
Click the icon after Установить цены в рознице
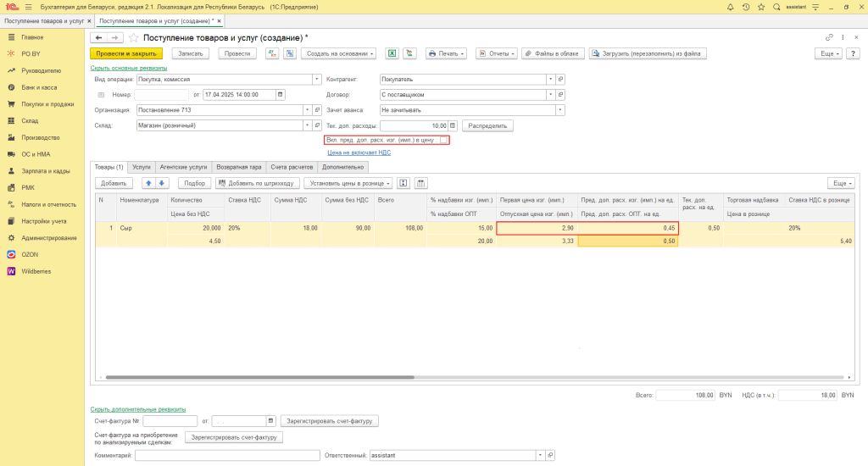click(403, 183)
